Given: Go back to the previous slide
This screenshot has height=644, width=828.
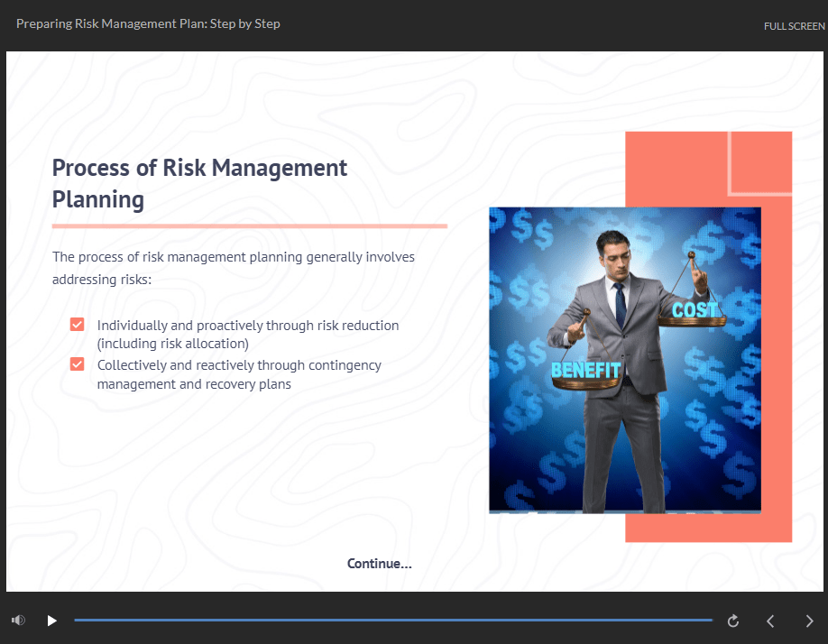Looking at the screenshot, I should (770, 621).
